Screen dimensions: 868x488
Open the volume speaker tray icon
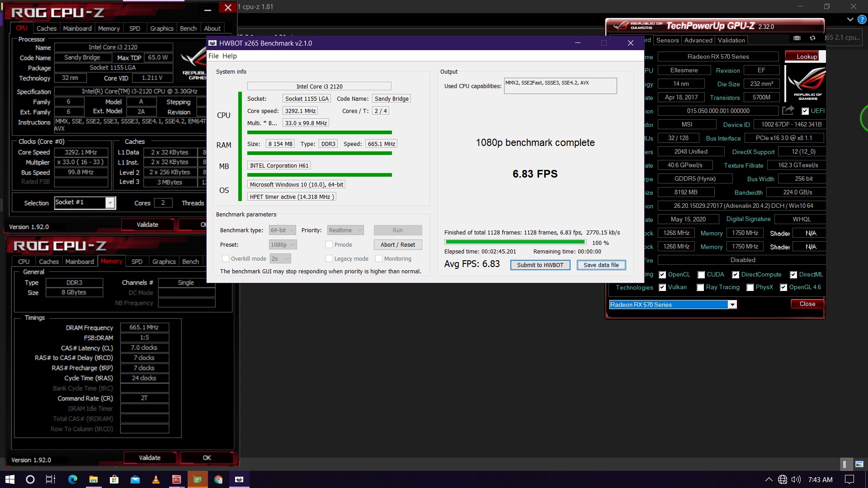click(x=796, y=479)
